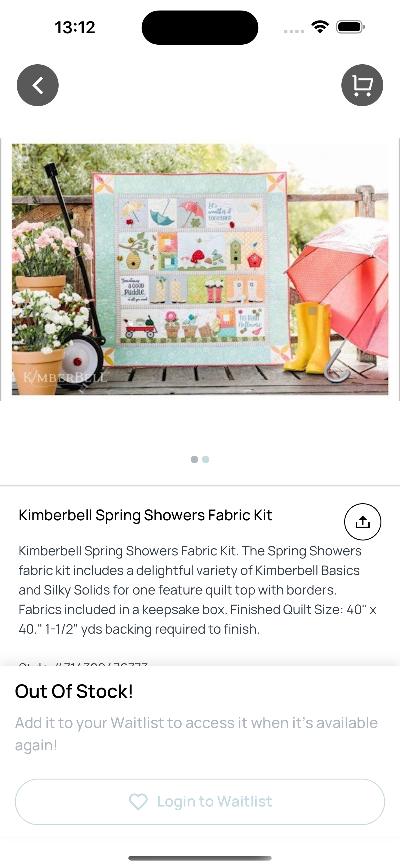
Task: Tap the 13:12 clock in the status bar
Action: click(x=75, y=27)
